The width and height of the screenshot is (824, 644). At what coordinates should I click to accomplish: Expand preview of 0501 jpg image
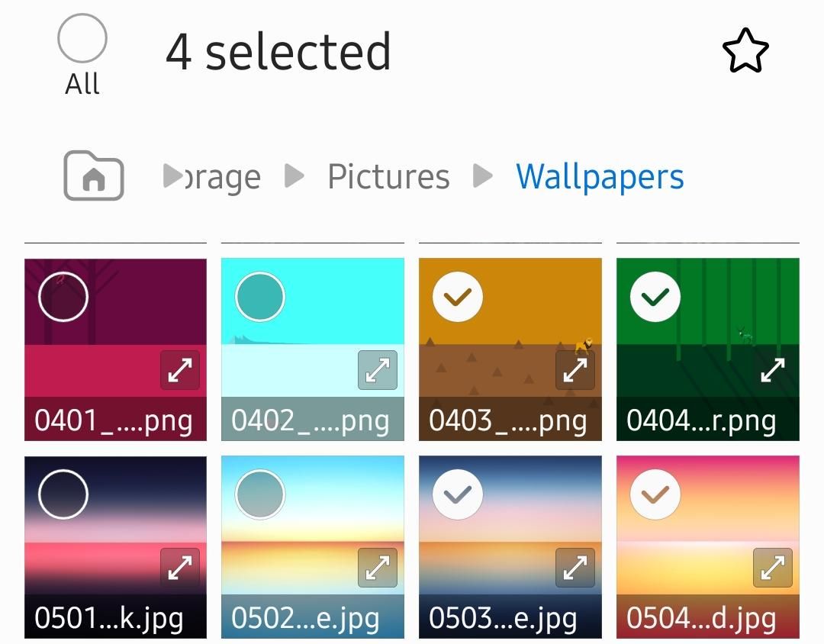click(x=180, y=568)
